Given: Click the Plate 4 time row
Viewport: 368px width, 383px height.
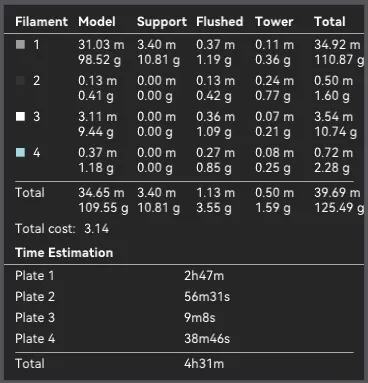Looking at the screenshot, I should click(184, 339).
